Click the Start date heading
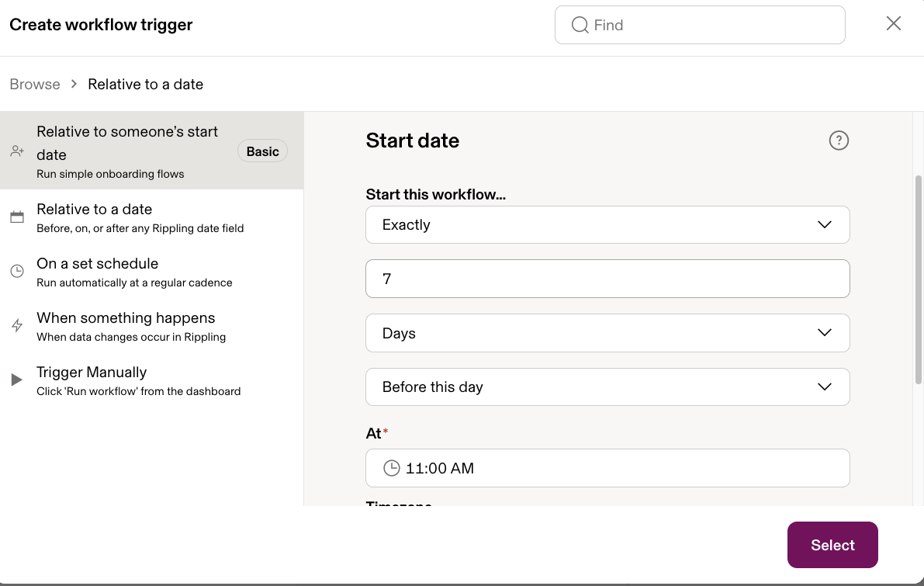This screenshot has width=924, height=586. (x=413, y=140)
